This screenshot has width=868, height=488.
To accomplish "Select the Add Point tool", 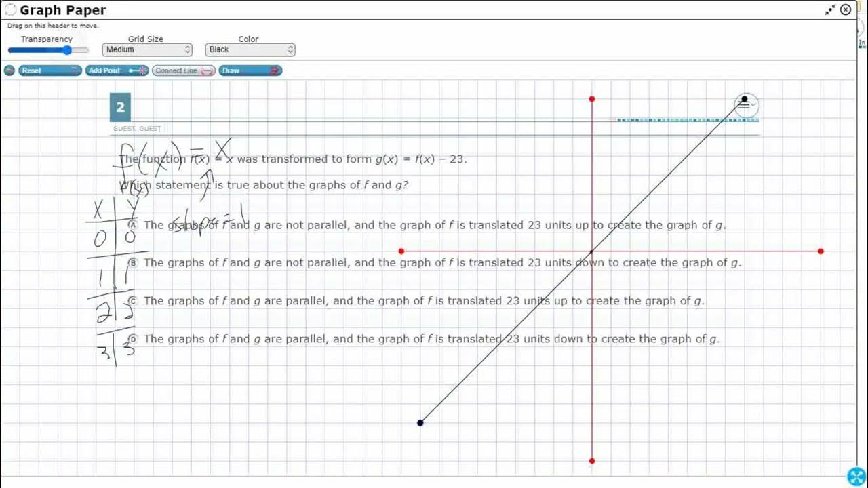I will click(x=117, y=70).
